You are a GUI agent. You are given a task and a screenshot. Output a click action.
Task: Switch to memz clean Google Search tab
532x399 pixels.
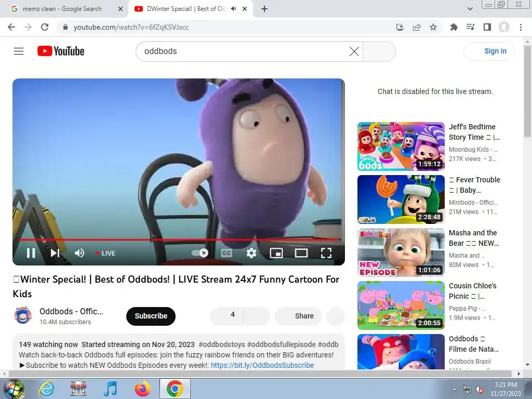pos(62,9)
